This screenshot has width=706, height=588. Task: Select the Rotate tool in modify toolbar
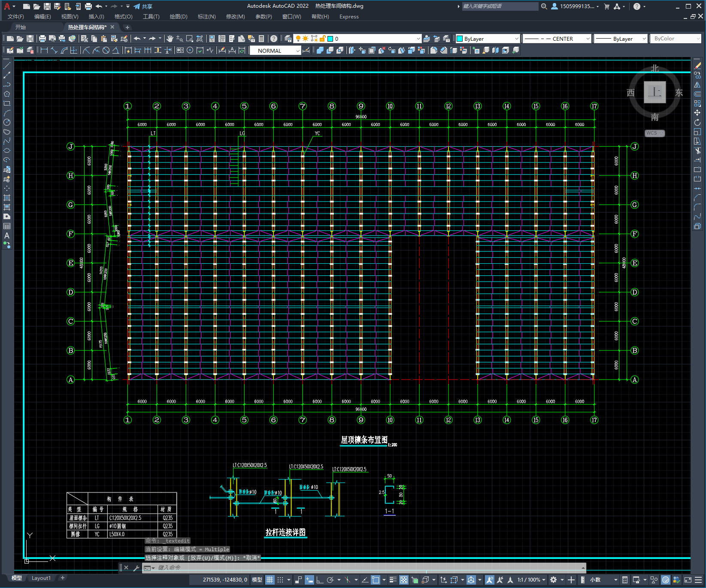697,122
